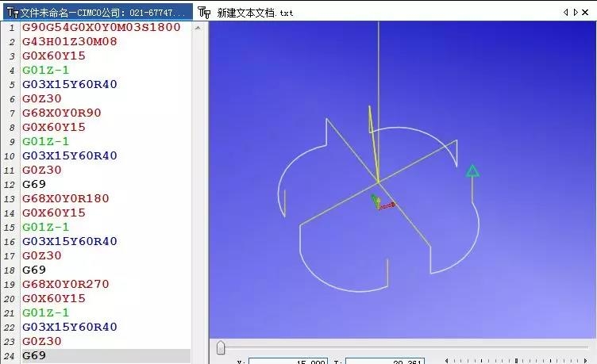This screenshot has height=364, width=597.
Task: Click the CIMCO icon on first tab
Action: [x=13, y=13]
